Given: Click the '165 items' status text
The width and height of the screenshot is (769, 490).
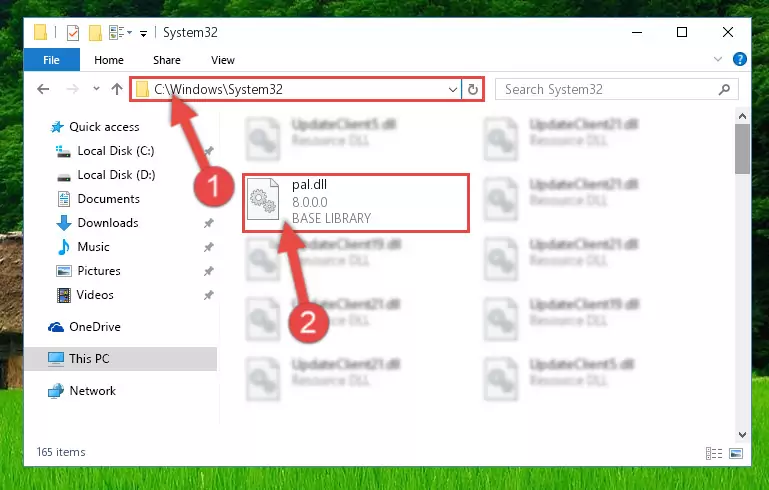Looking at the screenshot, I should (61, 452).
